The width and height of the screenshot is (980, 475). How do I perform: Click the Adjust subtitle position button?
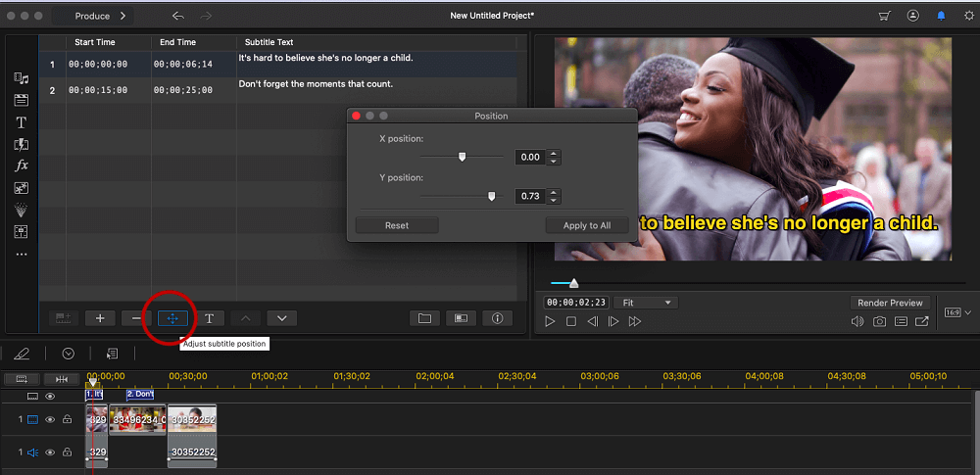pyautogui.click(x=172, y=318)
